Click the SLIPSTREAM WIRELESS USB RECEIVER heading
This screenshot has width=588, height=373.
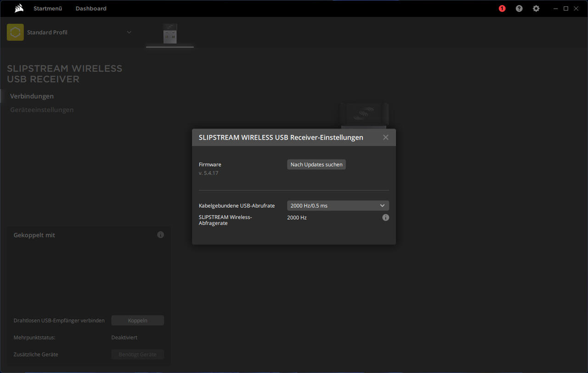point(65,73)
